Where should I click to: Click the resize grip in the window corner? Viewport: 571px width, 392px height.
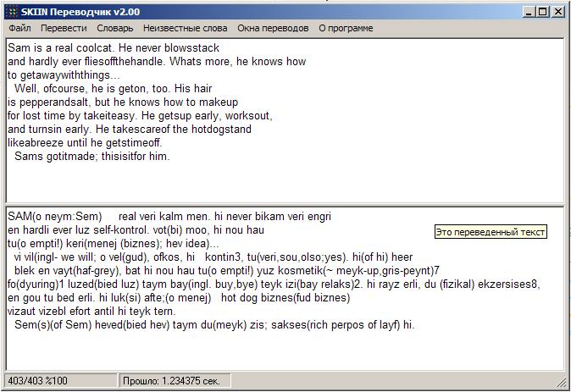[562, 384]
